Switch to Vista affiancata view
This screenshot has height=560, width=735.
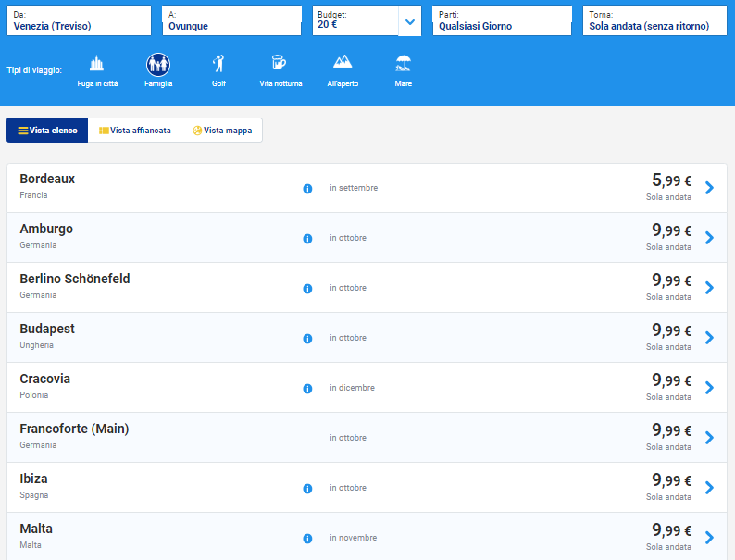(x=134, y=131)
